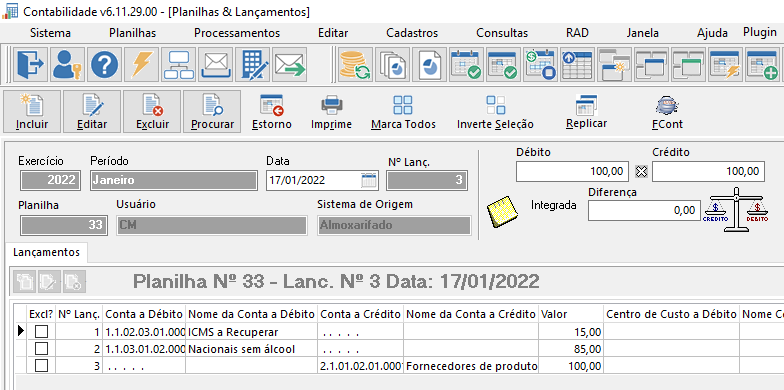Open the Sistema menu
The width and height of the screenshot is (784, 390).
pos(50,33)
